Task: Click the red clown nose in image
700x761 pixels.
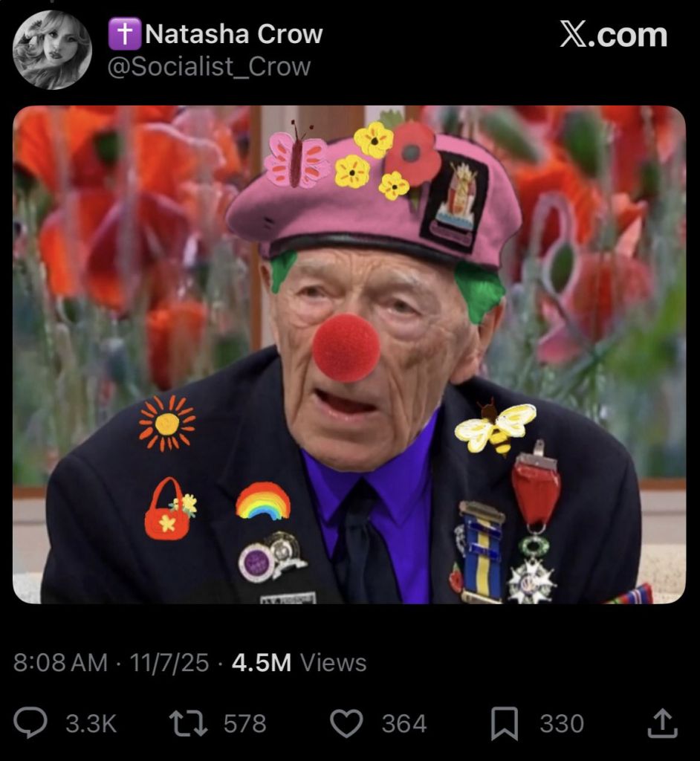Action: click(x=346, y=348)
